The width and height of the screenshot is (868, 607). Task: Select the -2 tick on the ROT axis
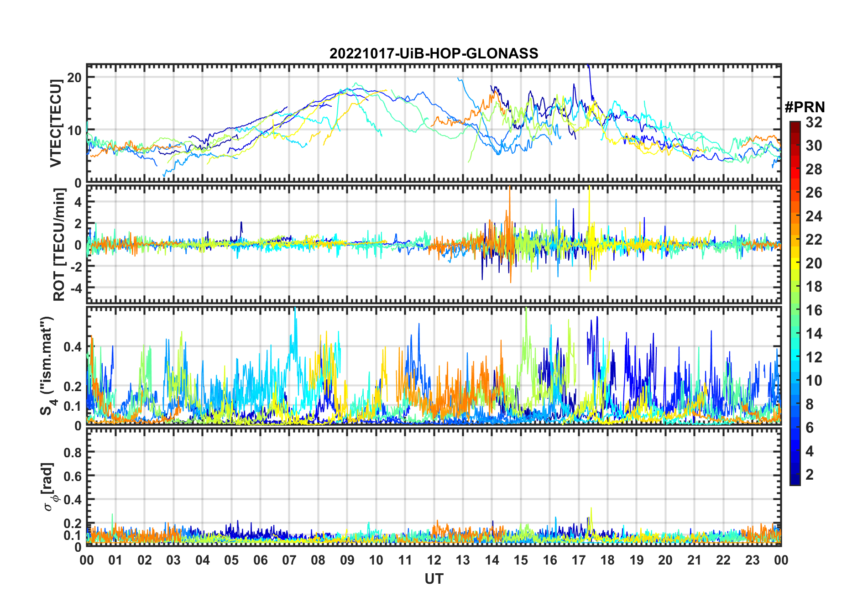76,267
